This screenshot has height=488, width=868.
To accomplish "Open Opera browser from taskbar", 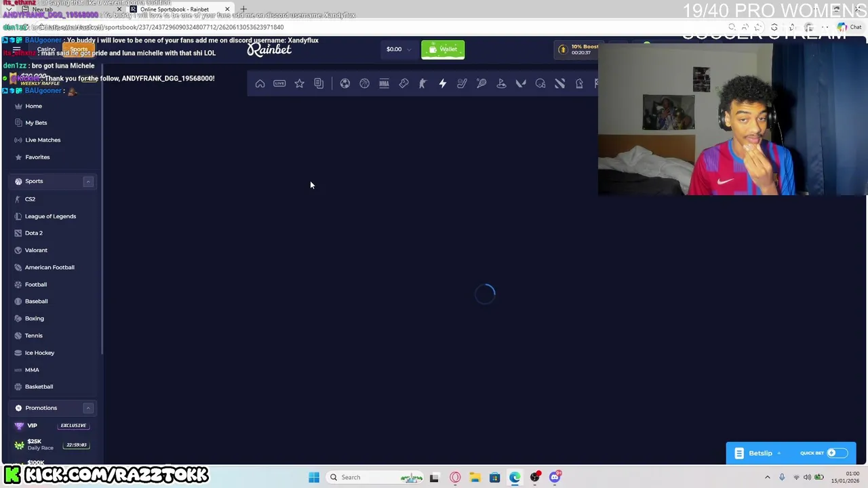I will pyautogui.click(x=455, y=477).
